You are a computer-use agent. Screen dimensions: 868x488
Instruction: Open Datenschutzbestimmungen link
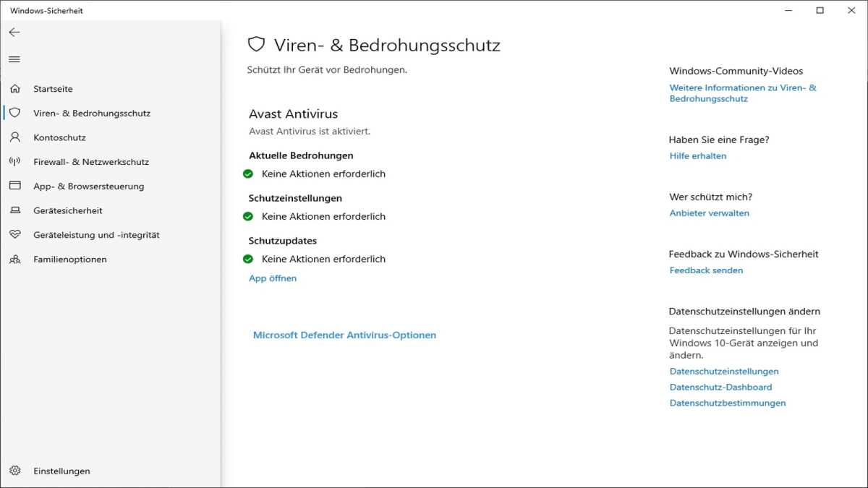click(728, 403)
